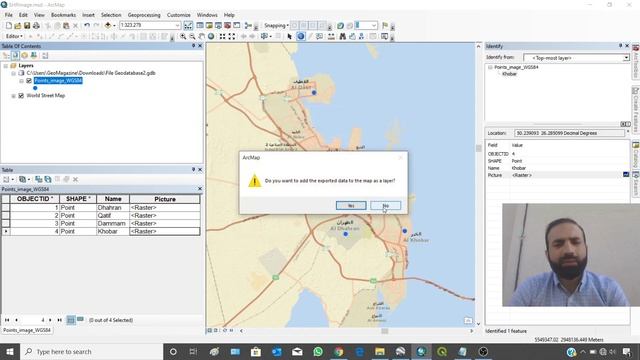Open the Bookmarks menu
Image resolution: width=640 pixels, height=360 pixels.
[63, 15]
